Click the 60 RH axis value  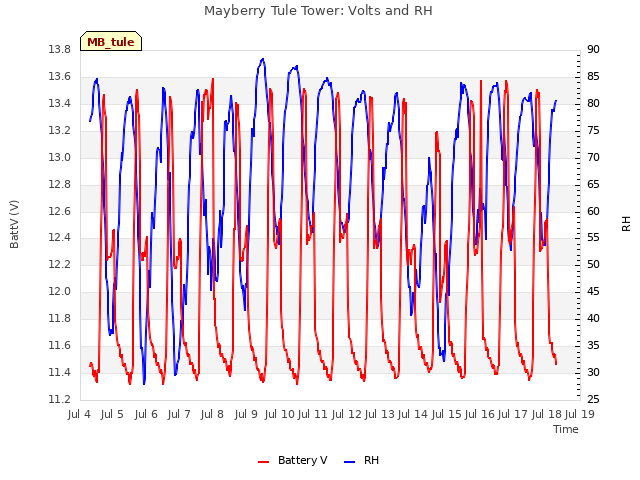(593, 211)
